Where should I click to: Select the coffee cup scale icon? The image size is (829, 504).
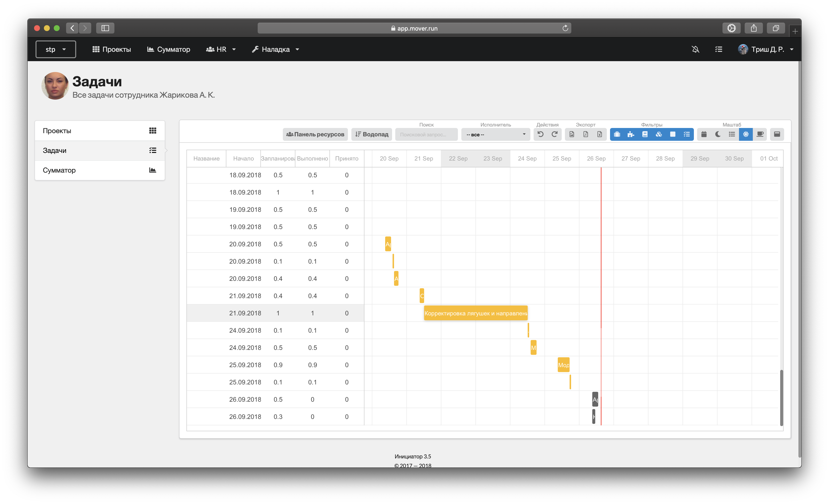760,134
